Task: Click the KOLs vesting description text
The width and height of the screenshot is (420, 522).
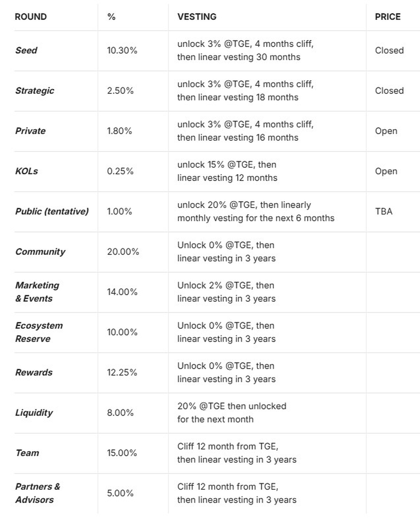Action: click(227, 171)
